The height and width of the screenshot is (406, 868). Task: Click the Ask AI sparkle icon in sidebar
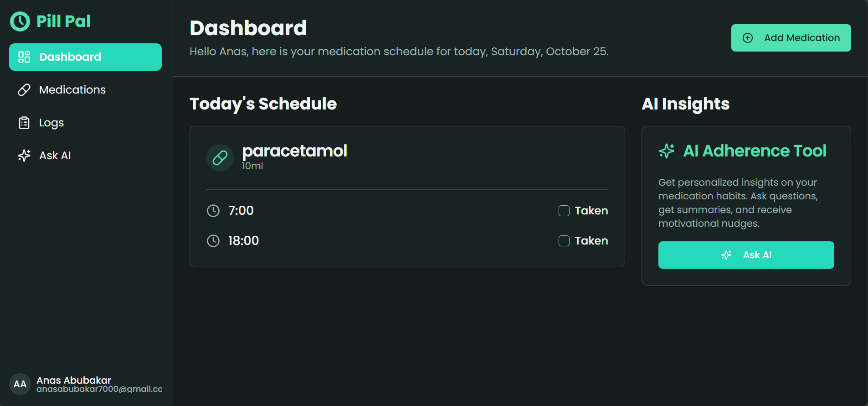[x=24, y=156]
